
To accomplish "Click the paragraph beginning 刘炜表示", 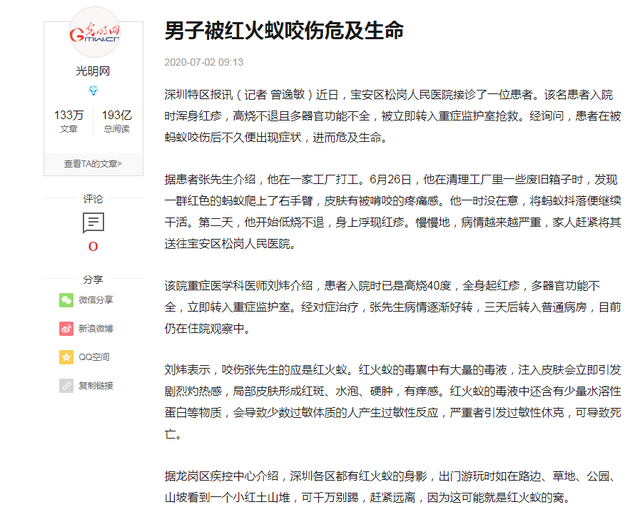I will pos(393,402).
